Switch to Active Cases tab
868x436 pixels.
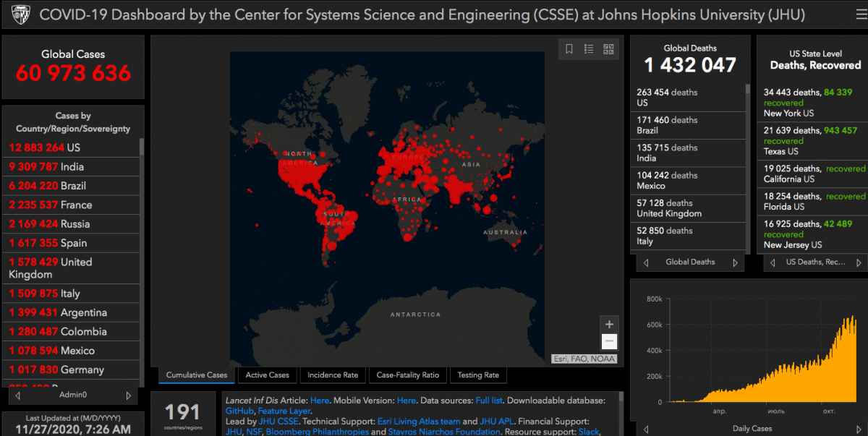[268, 375]
